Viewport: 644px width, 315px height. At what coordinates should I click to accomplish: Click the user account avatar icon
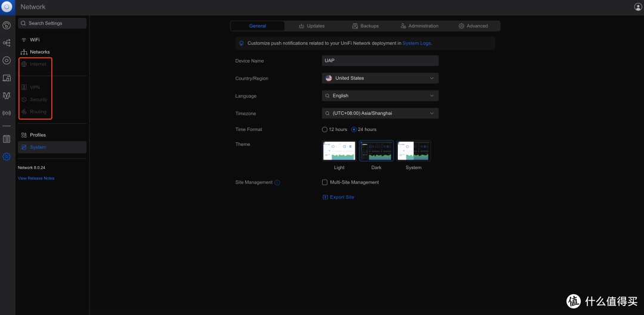click(638, 7)
